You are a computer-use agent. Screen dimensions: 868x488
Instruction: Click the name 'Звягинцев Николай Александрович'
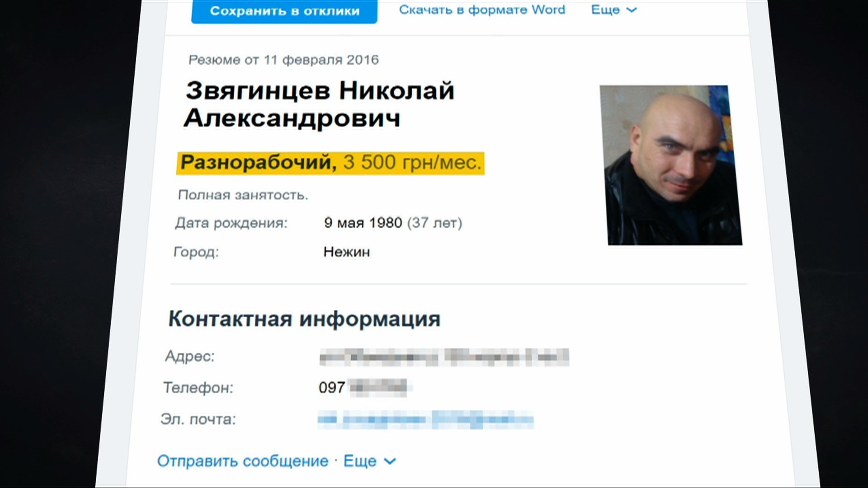coord(319,104)
